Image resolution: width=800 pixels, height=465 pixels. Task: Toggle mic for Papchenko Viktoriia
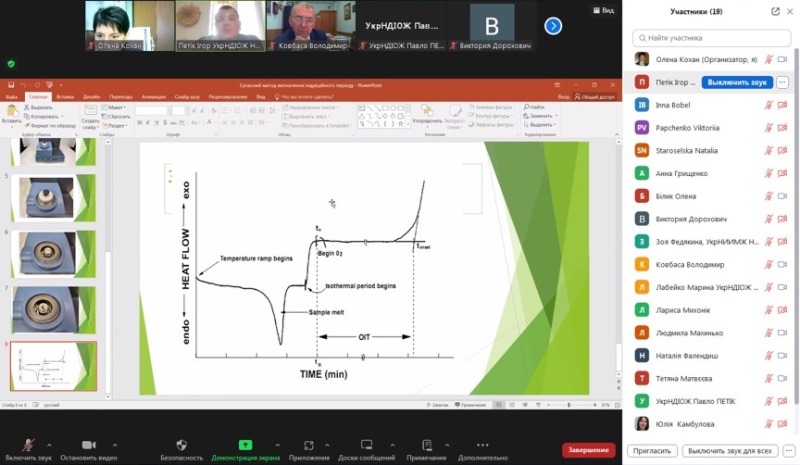tap(768, 128)
